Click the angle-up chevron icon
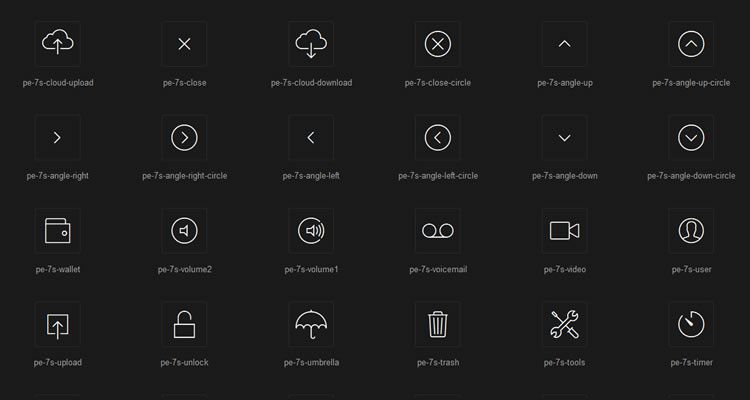Screen dimensions: 750x400 coord(564,44)
